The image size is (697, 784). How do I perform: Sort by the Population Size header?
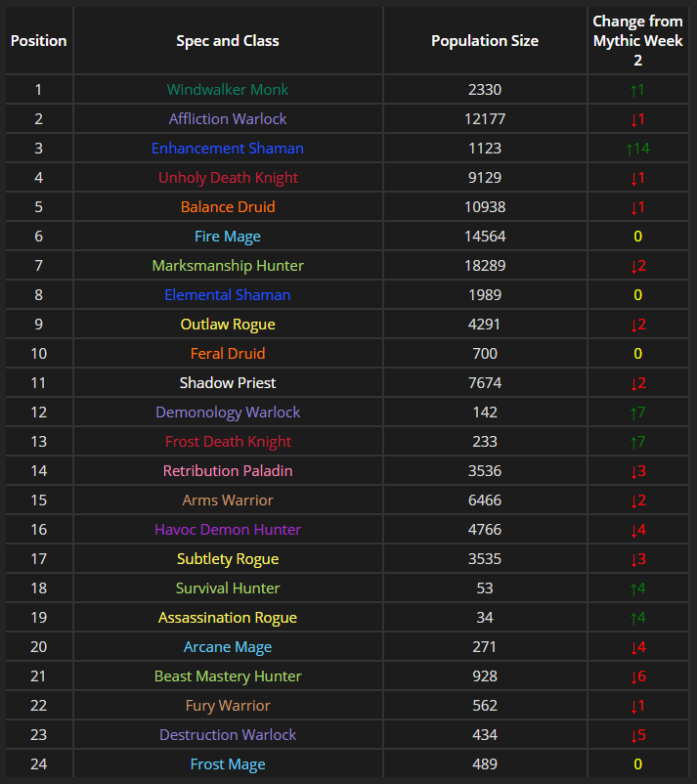coord(484,41)
